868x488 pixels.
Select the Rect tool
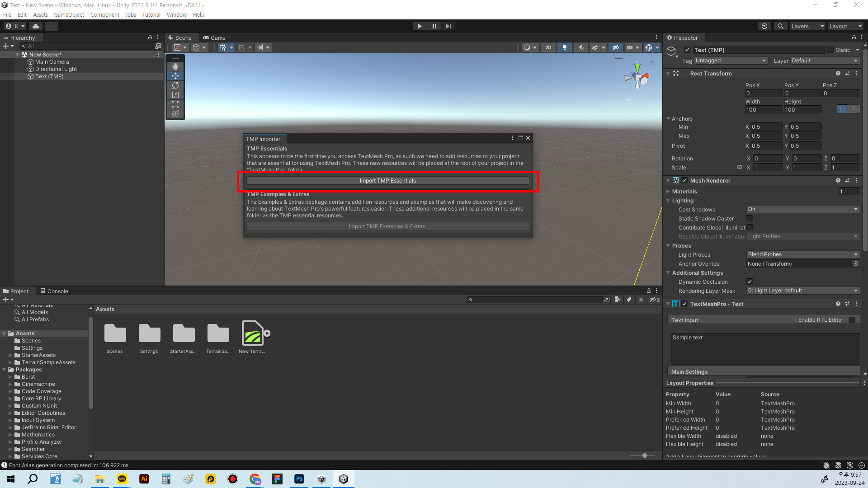[x=175, y=104]
